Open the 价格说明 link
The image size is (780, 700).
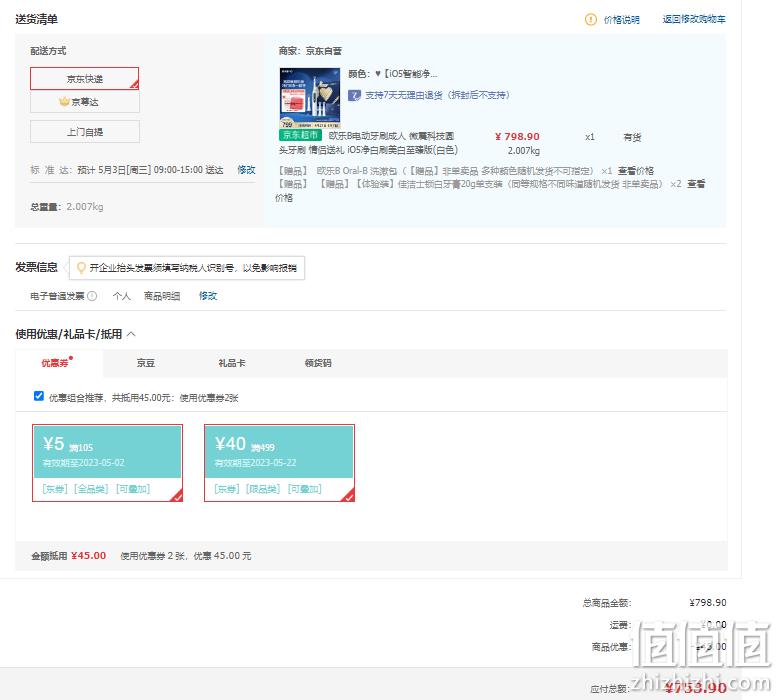click(621, 19)
